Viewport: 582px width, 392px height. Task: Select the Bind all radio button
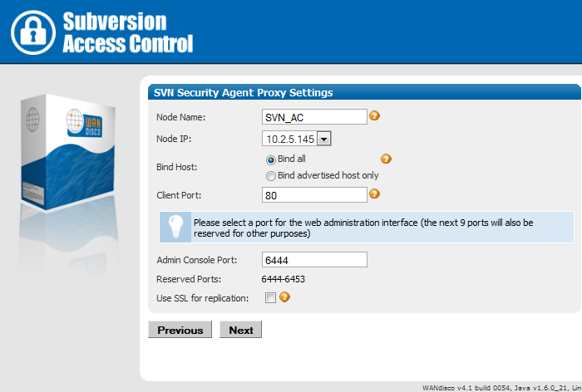(271, 159)
